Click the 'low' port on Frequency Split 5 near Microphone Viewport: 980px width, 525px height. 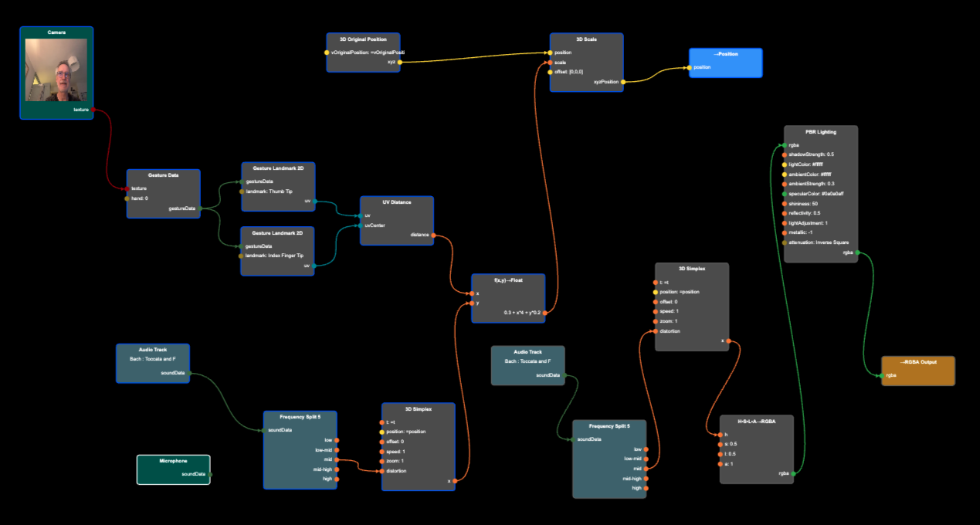pos(337,440)
